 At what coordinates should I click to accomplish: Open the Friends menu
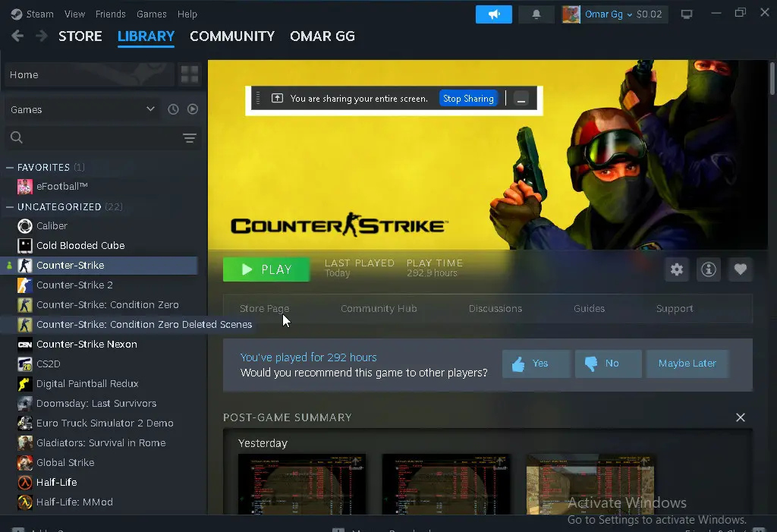(111, 14)
